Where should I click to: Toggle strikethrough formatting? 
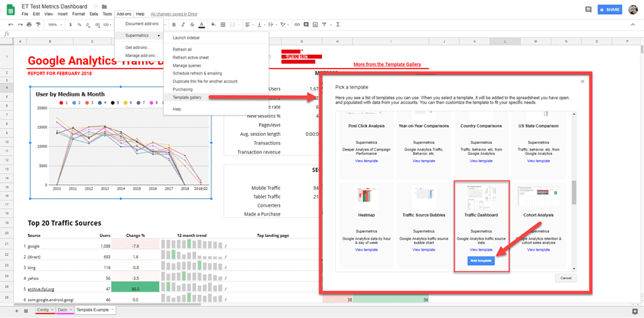192,25
